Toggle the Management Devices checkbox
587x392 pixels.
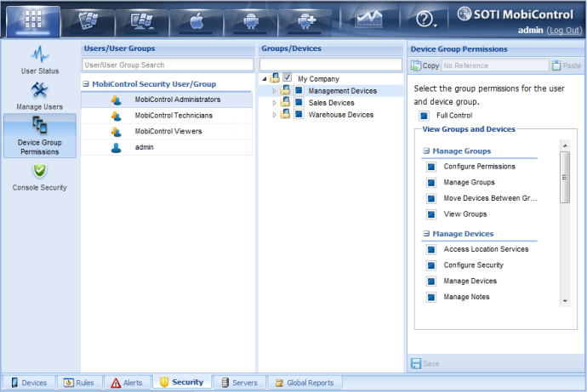point(299,90)
